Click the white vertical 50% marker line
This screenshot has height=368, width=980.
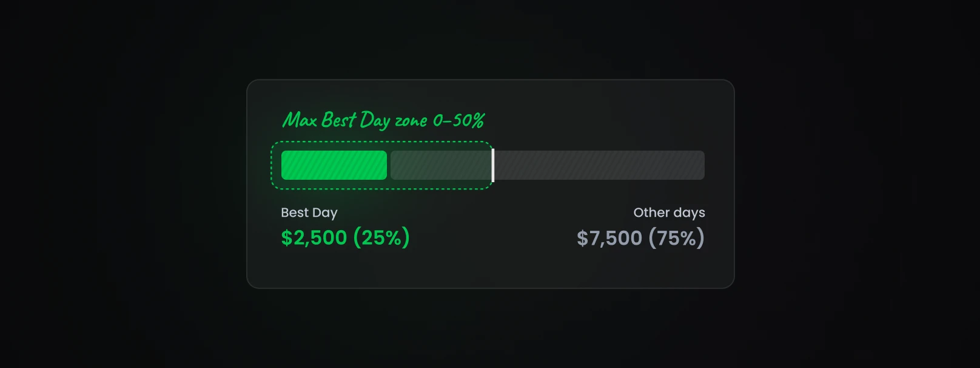click(x=492, y=165)
